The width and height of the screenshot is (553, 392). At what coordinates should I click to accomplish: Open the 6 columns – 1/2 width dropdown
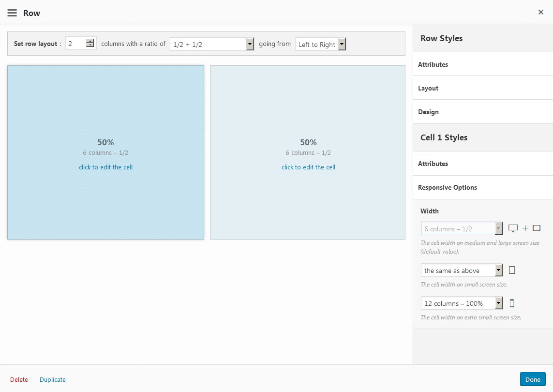coord(462,228)
